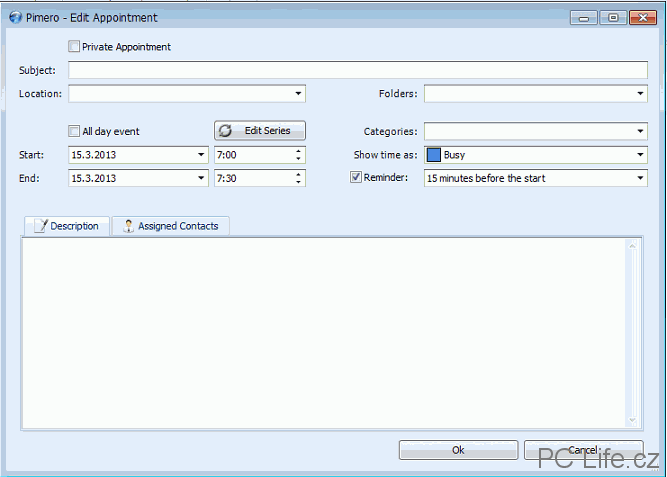Confirm with the Ok button
667x477 pixels.
pyautogui.click(x=459, y=450)
